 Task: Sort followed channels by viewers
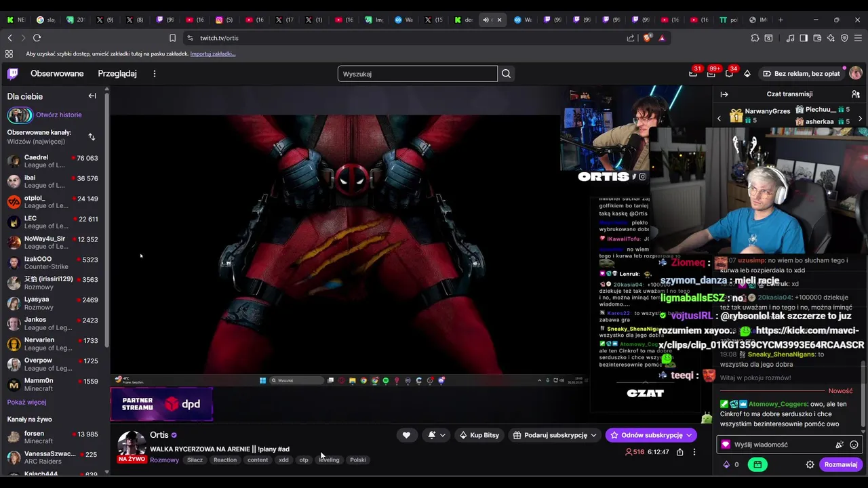click(x=92, y=137)
